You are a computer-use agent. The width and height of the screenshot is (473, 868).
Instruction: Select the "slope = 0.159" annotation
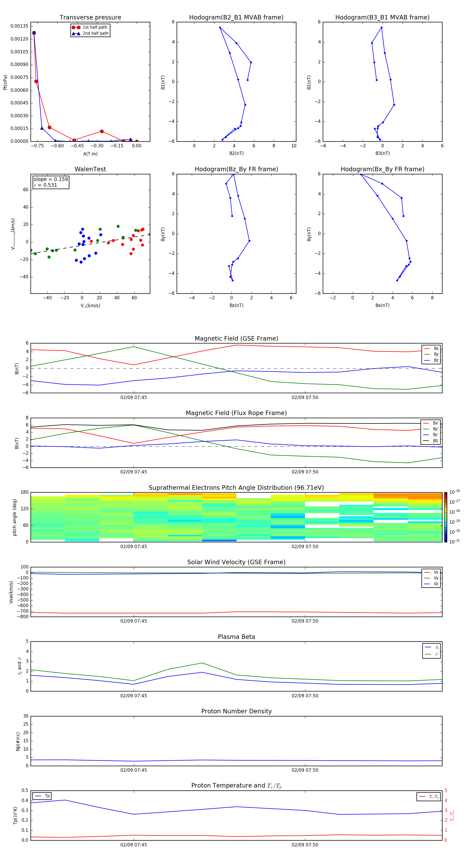coord(50,179)
